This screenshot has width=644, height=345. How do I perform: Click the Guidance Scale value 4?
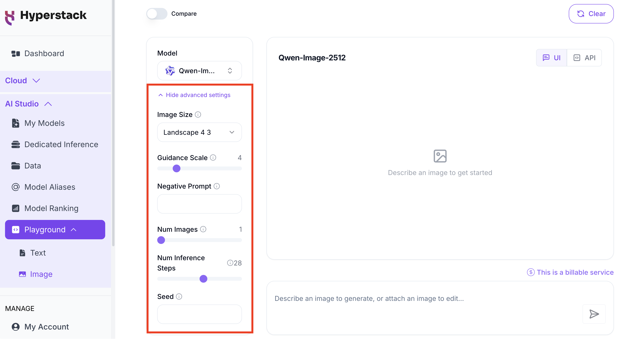pyautogui.click(x=239, y=157)
